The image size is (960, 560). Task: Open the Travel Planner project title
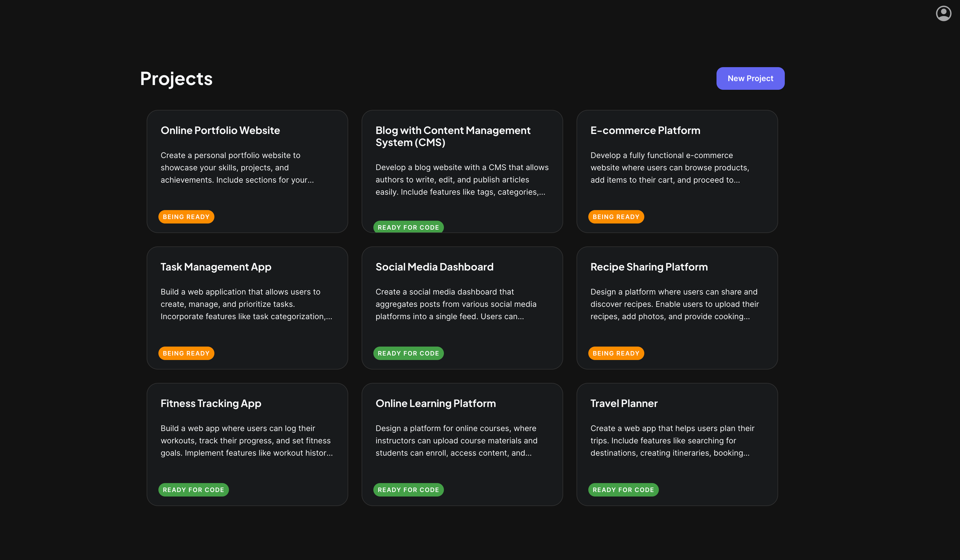(624, 404)
